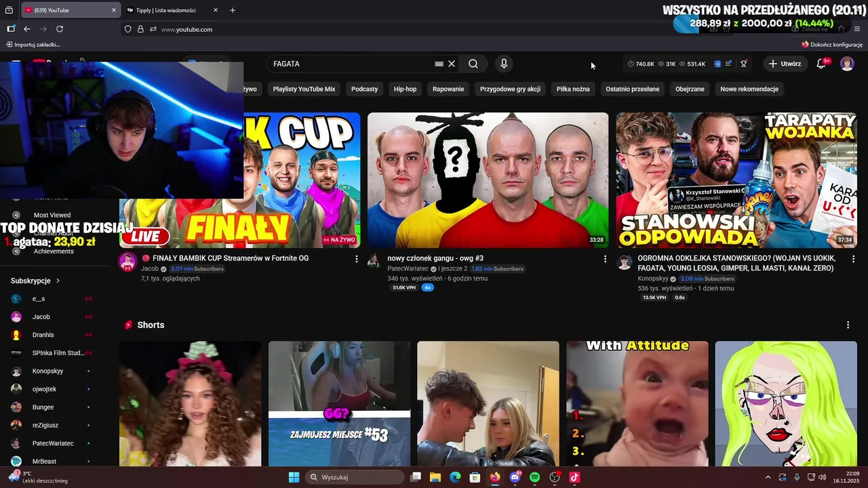Click the Utwórz create button
The image size is (868, 488).
[784, 64]
